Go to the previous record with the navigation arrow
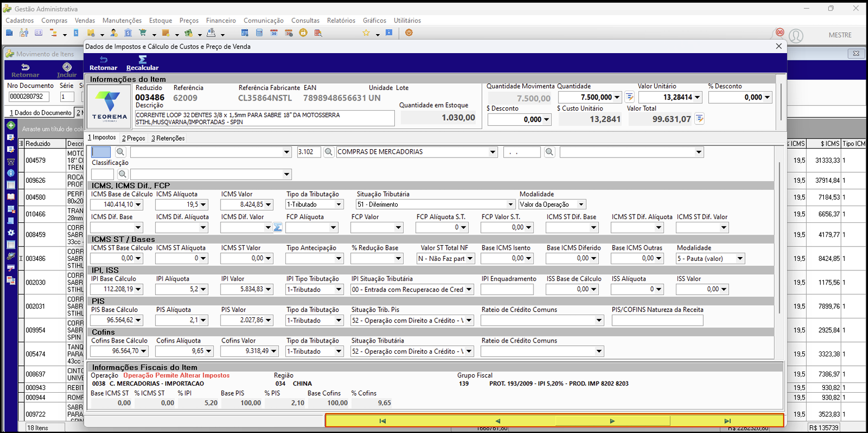The image size is (868, 433). click(497, 421)
